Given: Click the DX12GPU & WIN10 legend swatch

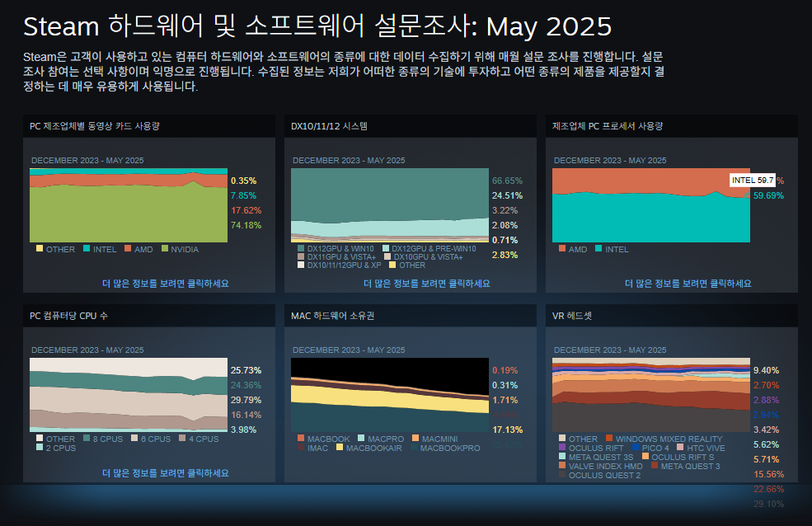Looking at the screenshot, I should coord(301,248).
